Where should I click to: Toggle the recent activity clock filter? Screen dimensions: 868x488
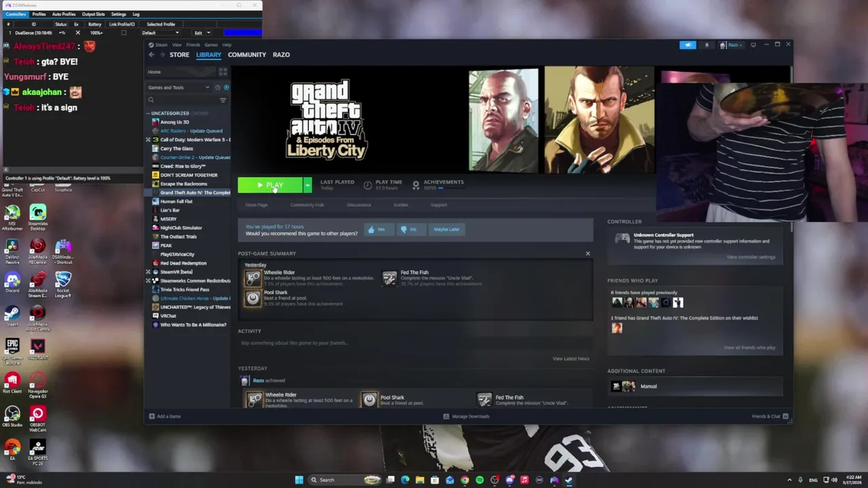[218, 87]
